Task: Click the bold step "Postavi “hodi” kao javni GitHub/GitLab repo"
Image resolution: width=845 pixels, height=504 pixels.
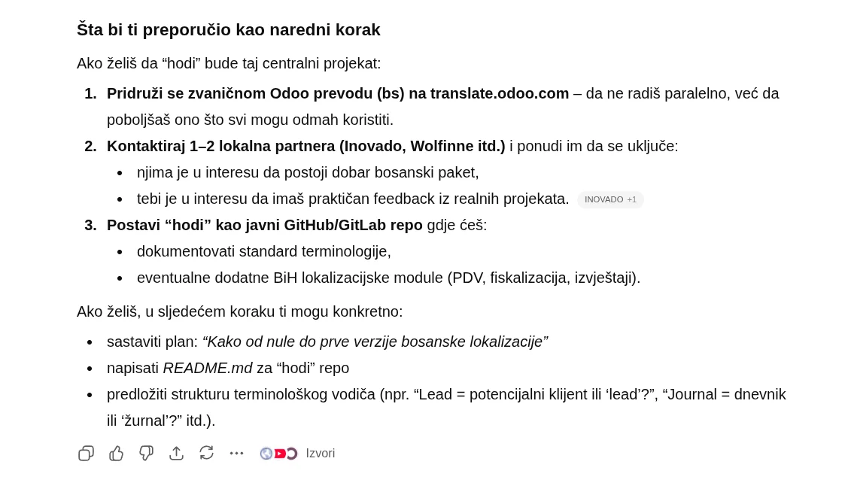Action: pos(265,225)
